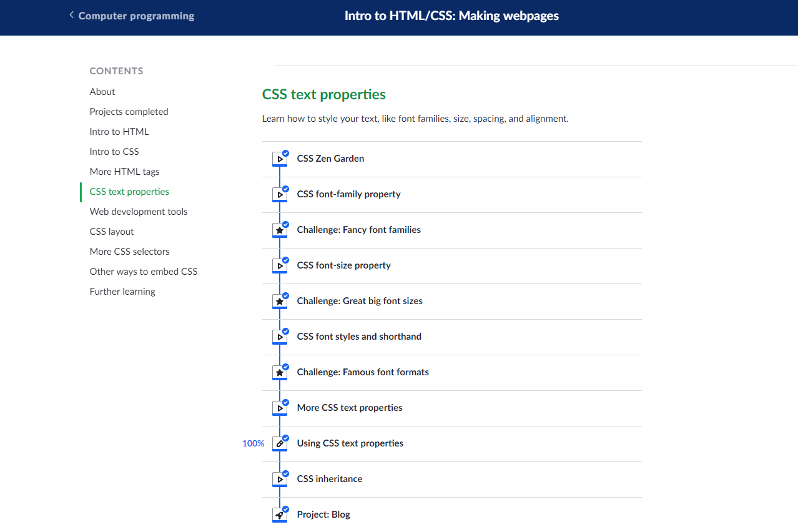This screenshot has height=532, width=798.
Task: Click pencil exercise icon for Using CSS text properties
Action: (280, 444)
